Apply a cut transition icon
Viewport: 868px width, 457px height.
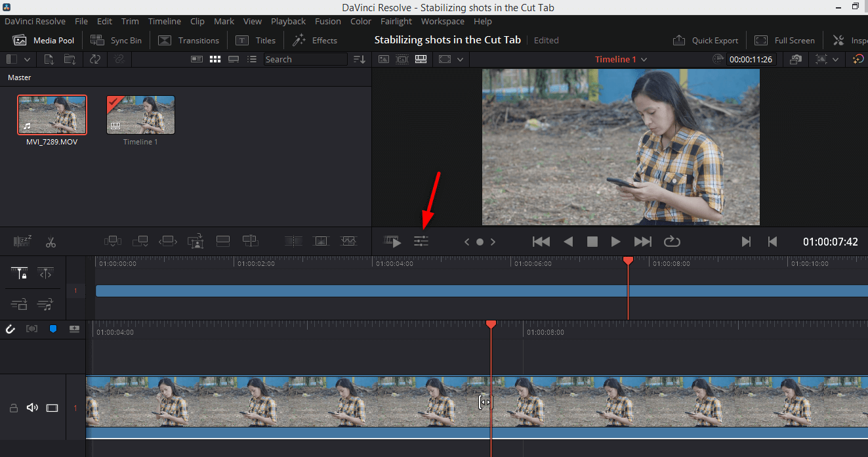click(293, 241)
